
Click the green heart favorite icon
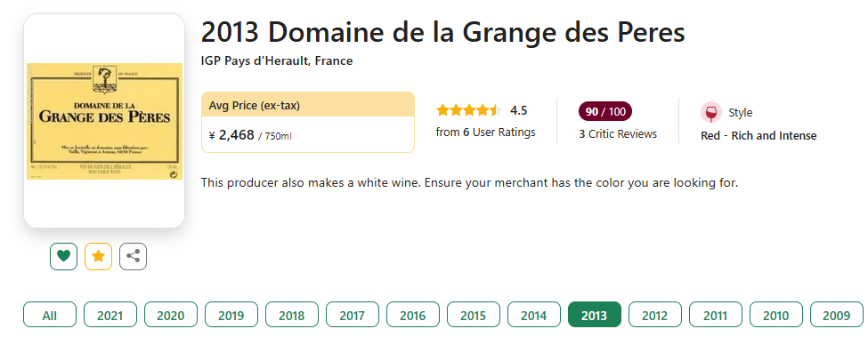[x=64, y=256]
